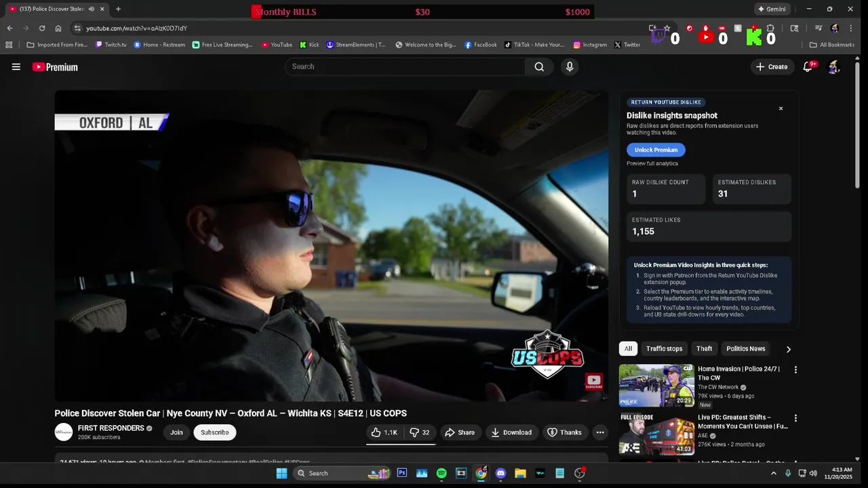
Task: Show hidden system tray icons
Action: [773, 473]
